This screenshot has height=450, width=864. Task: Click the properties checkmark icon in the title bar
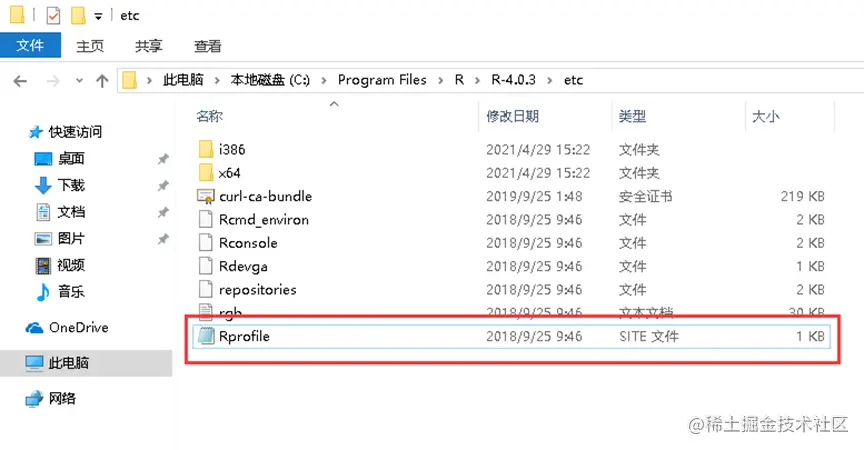(53, 15)
